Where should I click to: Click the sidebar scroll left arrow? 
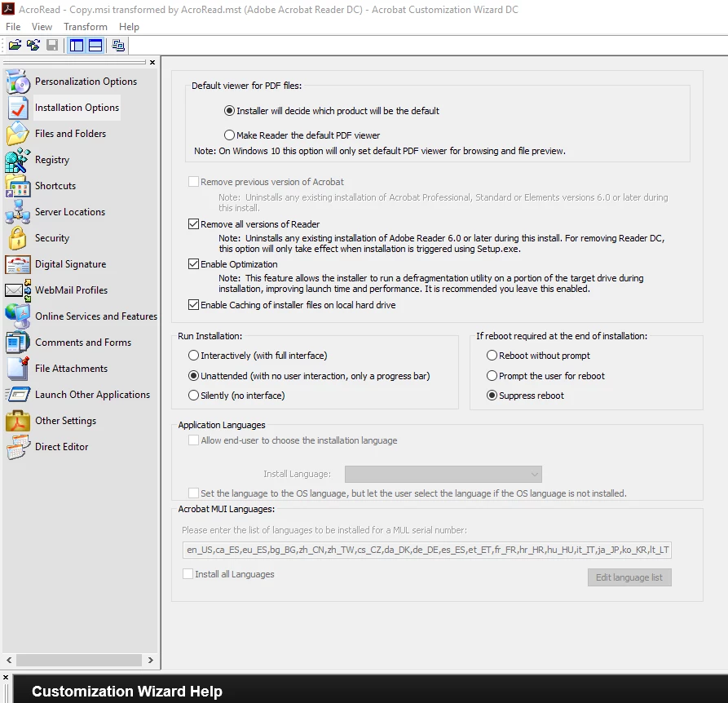pyautogui.click(x=9, y=660)
